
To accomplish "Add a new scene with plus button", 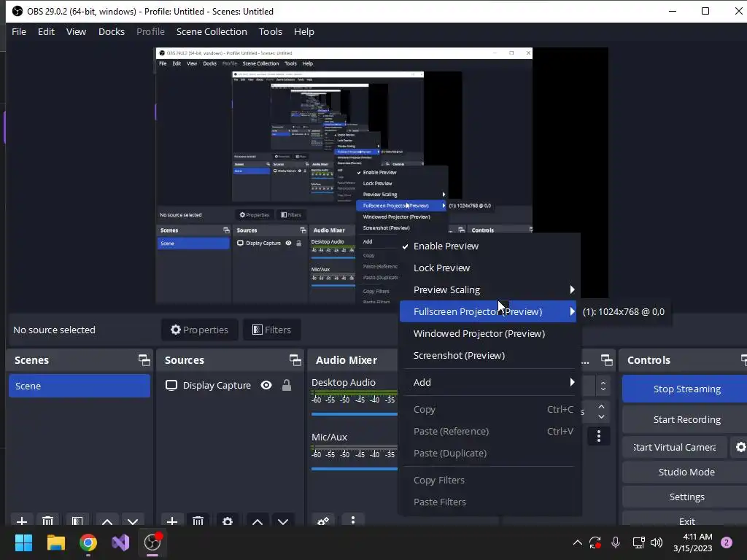I will [x=21, y=521].
